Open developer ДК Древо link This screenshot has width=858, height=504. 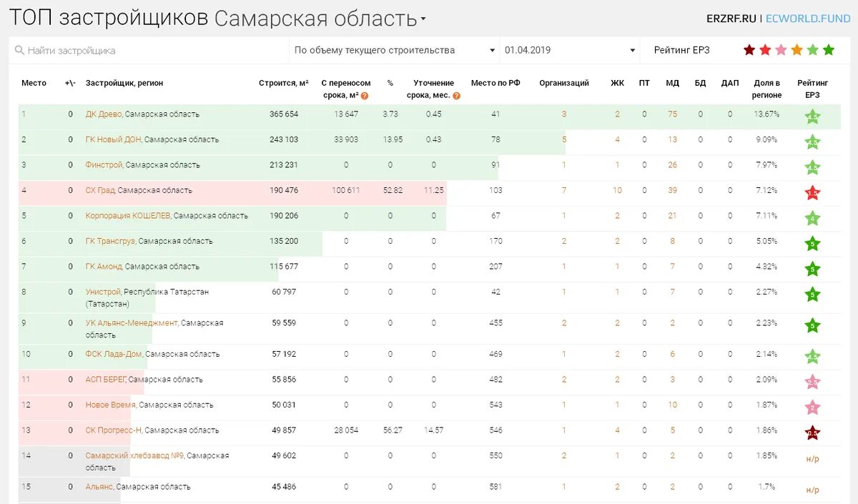click(x=104, y=114)
